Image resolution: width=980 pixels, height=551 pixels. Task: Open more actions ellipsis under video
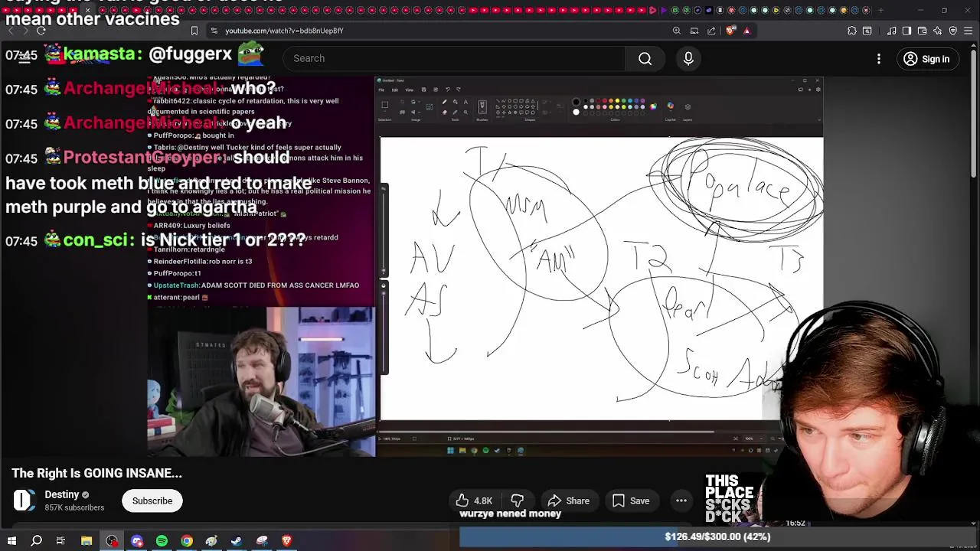[681, 500]
